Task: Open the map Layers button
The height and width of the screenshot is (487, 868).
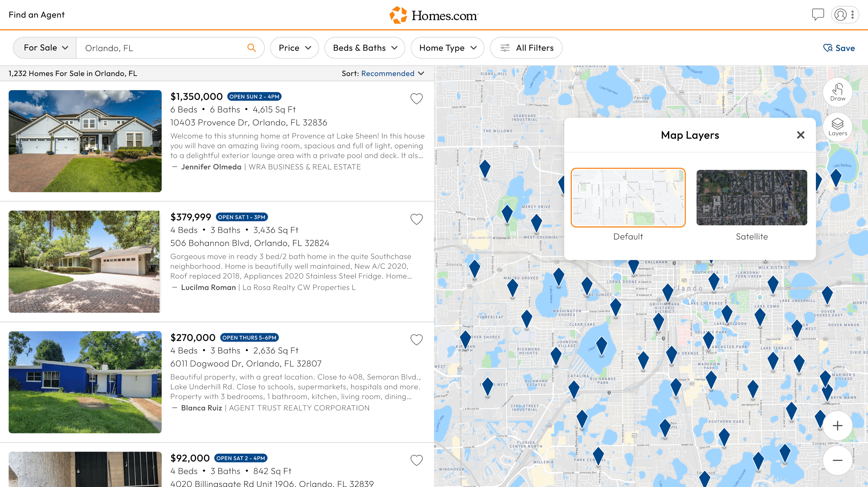Action: coord(837,127)
